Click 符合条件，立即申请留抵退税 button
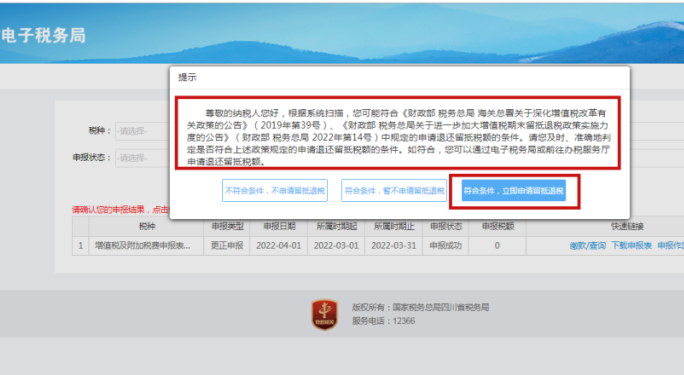This screenshot has width=684, height=375. coord(513,191)
